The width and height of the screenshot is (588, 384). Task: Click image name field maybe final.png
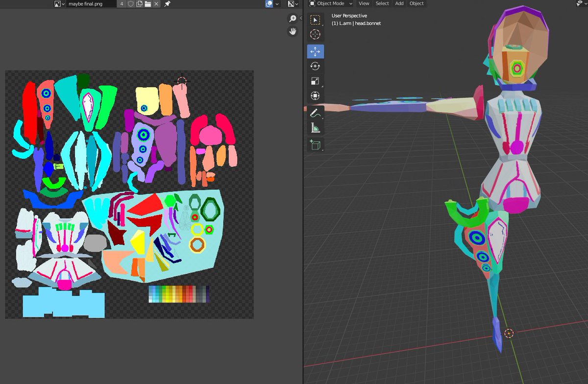pos(92,3)
